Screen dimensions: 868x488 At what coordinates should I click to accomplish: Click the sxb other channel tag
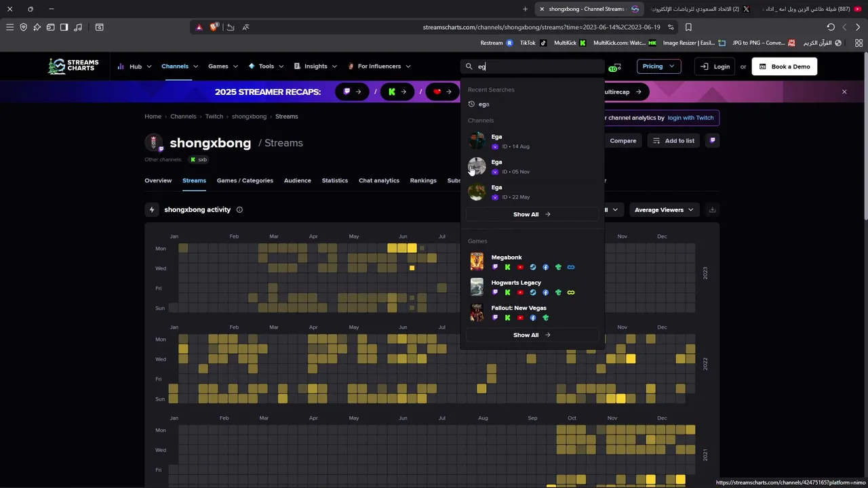click(x=198, y=160)
